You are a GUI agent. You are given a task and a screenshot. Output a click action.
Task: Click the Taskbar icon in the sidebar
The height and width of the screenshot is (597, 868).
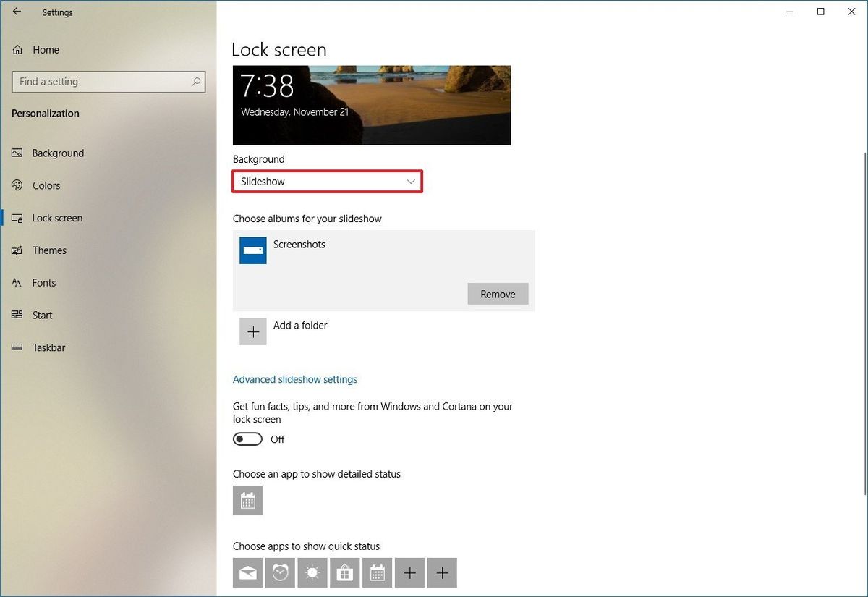point(17,347)
